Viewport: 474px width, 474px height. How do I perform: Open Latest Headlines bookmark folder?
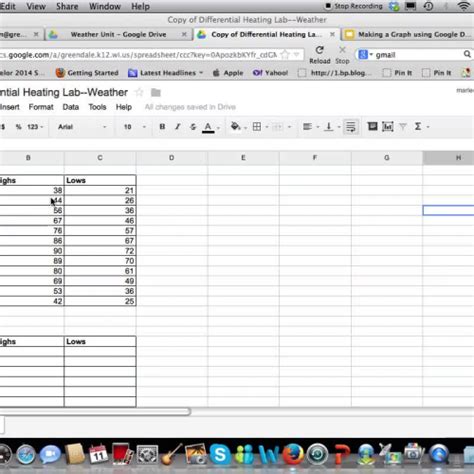(166, 73)
